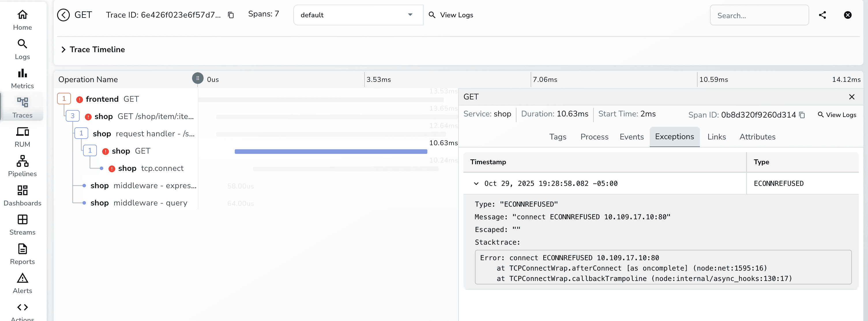Focus the Search input field
Screen dimensions: 868x321
coord(759,16)
